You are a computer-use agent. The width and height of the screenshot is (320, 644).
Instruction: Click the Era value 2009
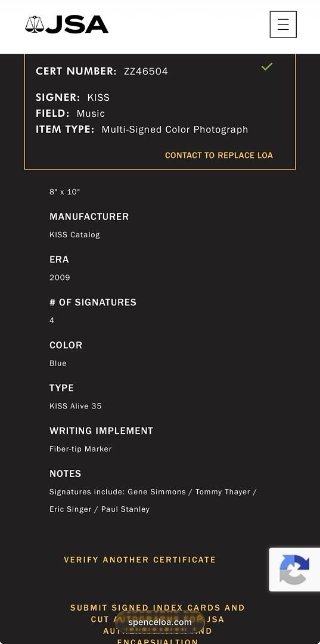tap(60, 278)
